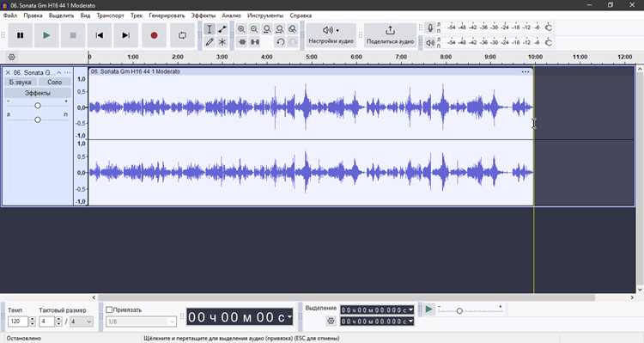Click the track pan slider
This screenshot has height=343, width=644.
tap(38, 119)
